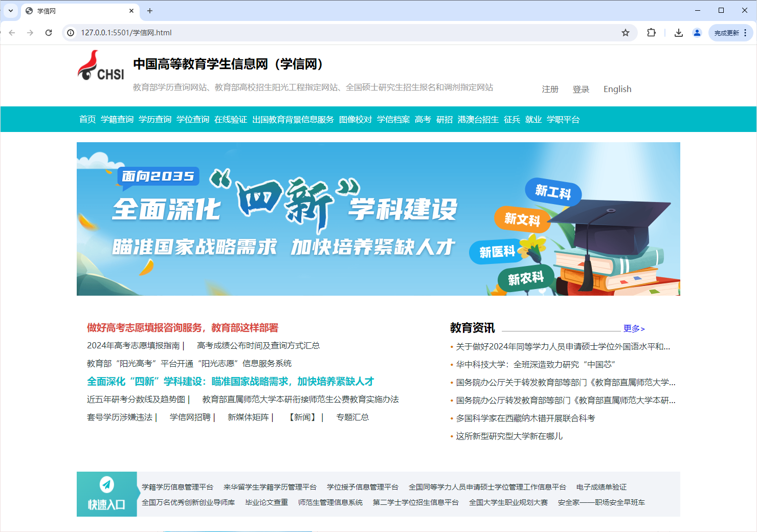Click the site information icon in address bar
The width and height of the screenshot is (757, 532).
pyautogui.click(x=71, y=33)
